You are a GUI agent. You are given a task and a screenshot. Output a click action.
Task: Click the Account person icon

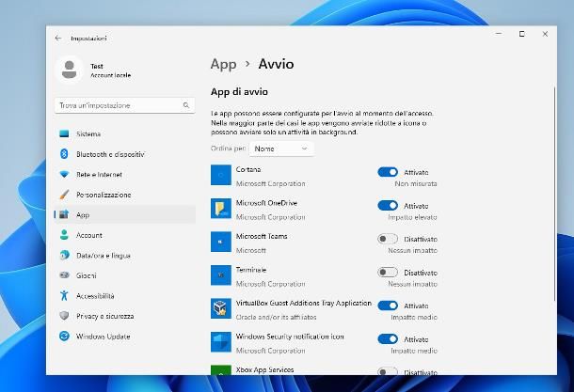click(x=64, y=235)
